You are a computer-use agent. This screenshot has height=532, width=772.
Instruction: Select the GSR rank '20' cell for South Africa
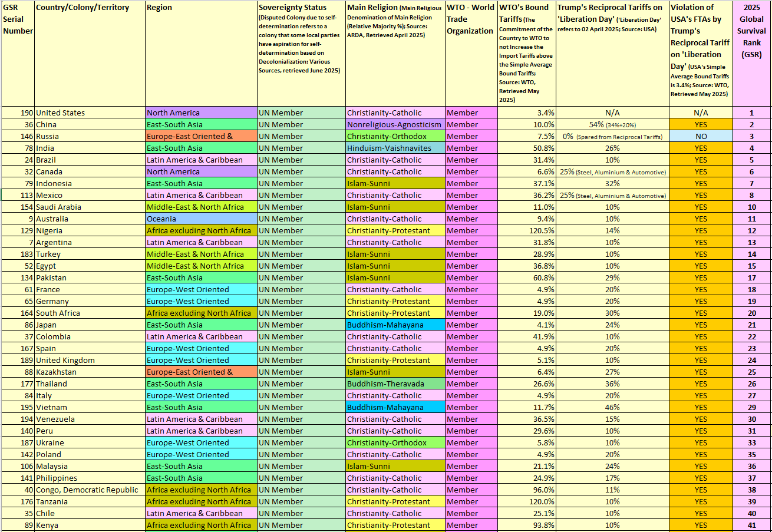[x=751, y=313]
